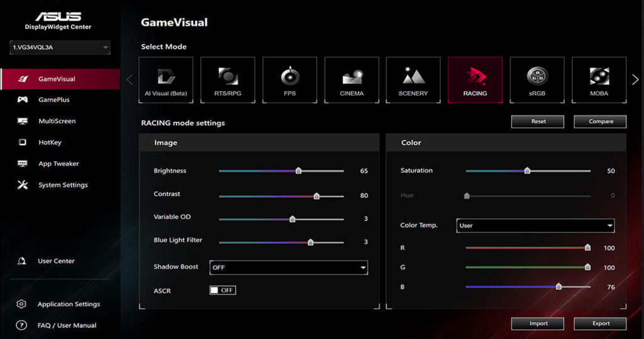Pick the CINEMA mode tile
644x339 pixels.
point(352,80)
